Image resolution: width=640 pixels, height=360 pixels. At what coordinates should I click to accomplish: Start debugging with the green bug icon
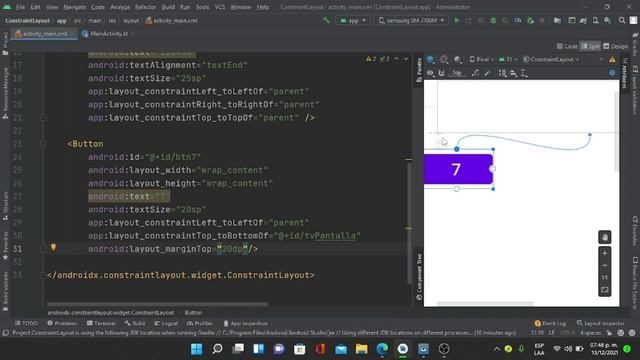tap(493, 20)
